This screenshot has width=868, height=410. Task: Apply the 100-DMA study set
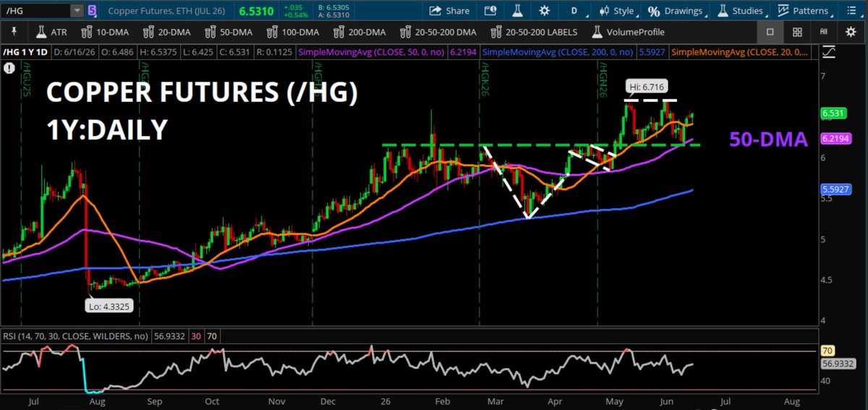(x=293, y=32)
